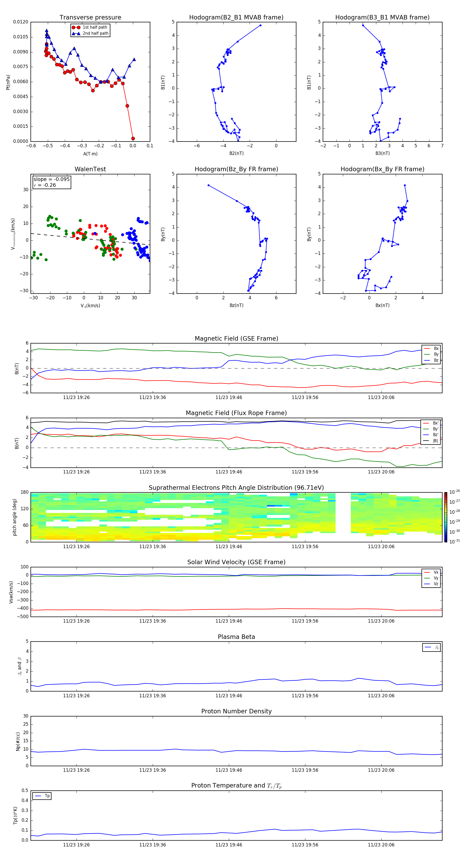The width and height of the screenshot is (473, 868).
Task: Click the 'Np(#/cc)' axis label
Action: [18, 741]
